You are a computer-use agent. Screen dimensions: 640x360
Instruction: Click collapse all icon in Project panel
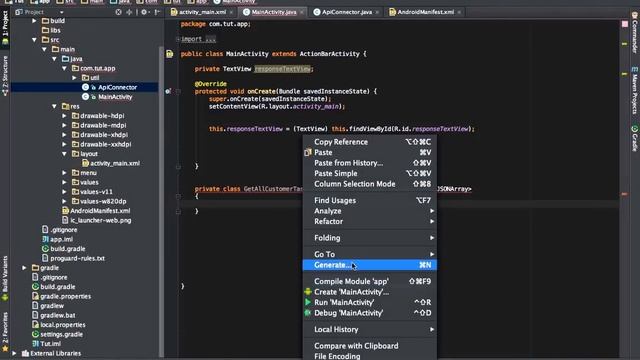pos(129,12)
